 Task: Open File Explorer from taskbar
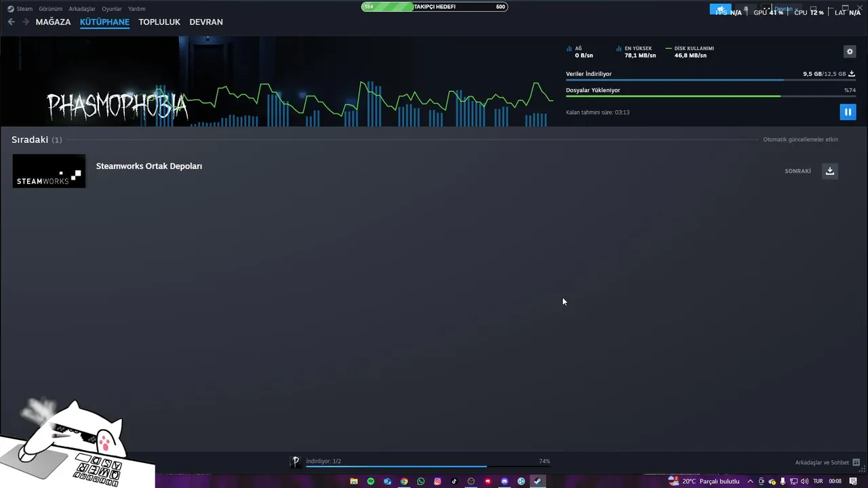coord(354,481)
